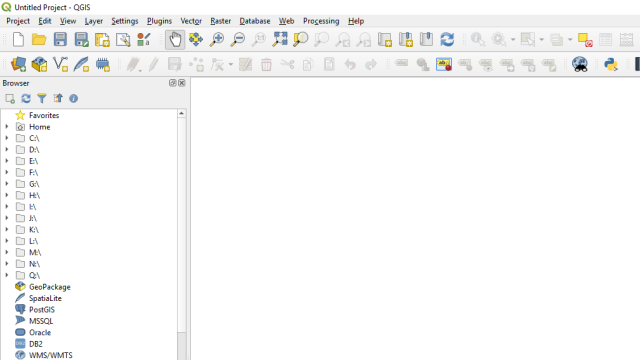Expand the C:\ drive node
Screen dimensions: 640x360
point(7,138)
